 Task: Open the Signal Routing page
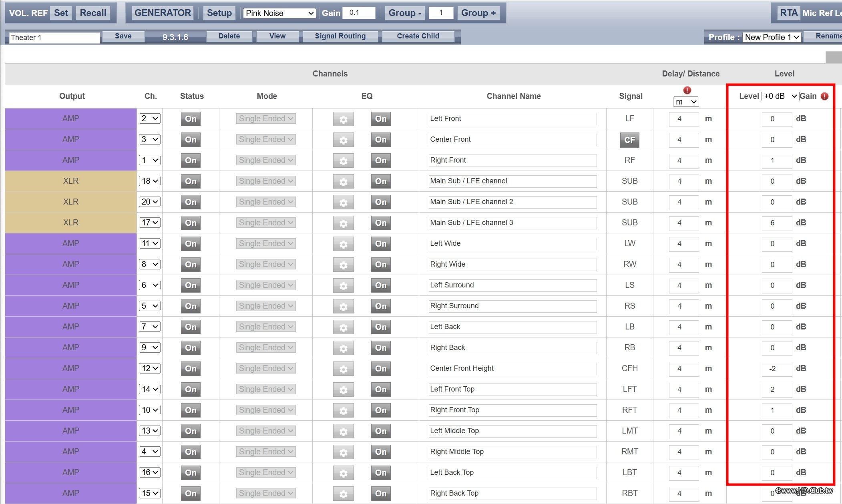pyautogui.click(x=340, y=36)
